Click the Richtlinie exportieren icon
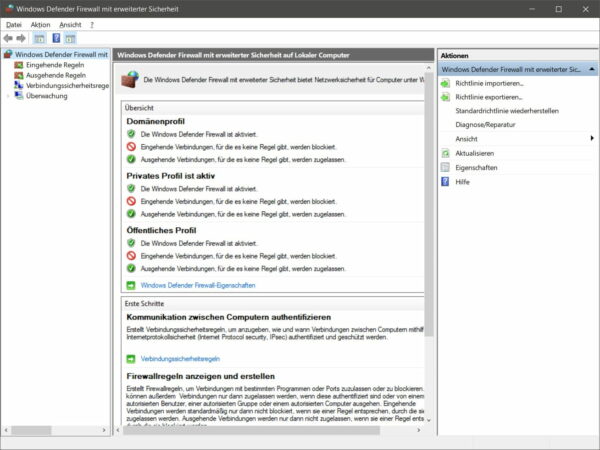 445,97
